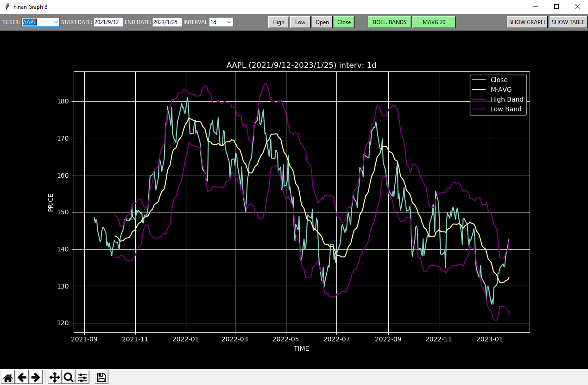Click the High Band legend entry
588x385 pixels.
[507, 99]
